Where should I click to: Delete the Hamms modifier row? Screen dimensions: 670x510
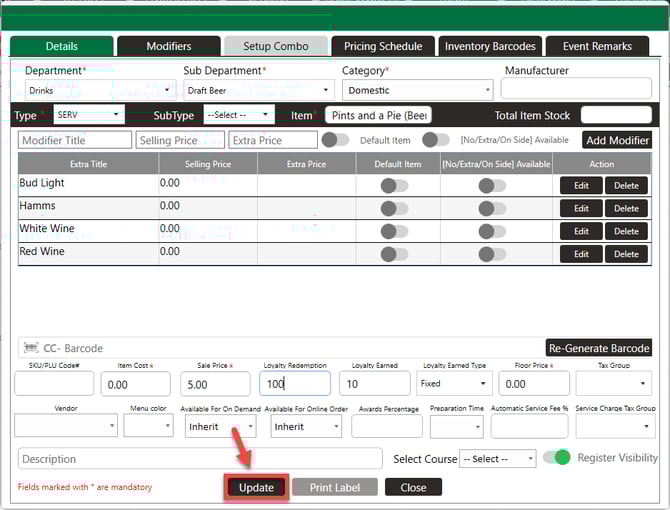[626, 208]
